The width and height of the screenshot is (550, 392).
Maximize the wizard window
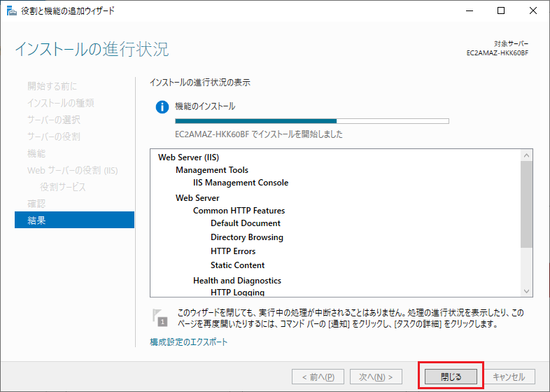pyautogui.click(x=501, y=11)
